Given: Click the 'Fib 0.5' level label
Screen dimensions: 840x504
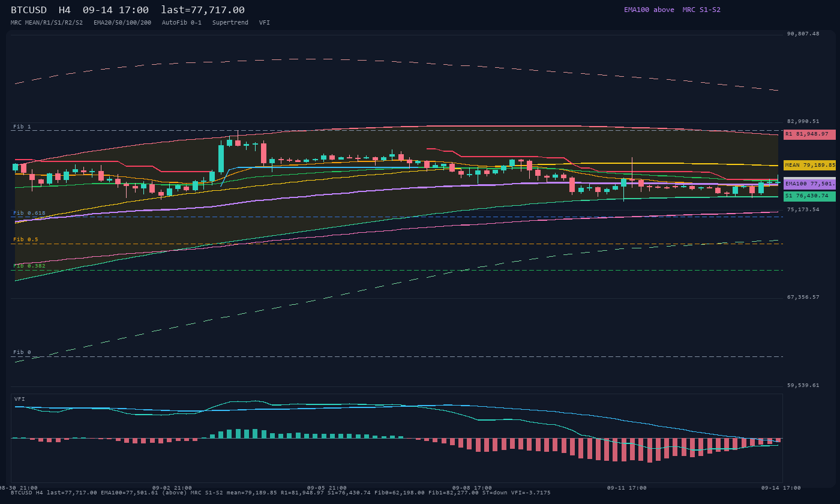Looking at the screenshot, I should point(26,239).
